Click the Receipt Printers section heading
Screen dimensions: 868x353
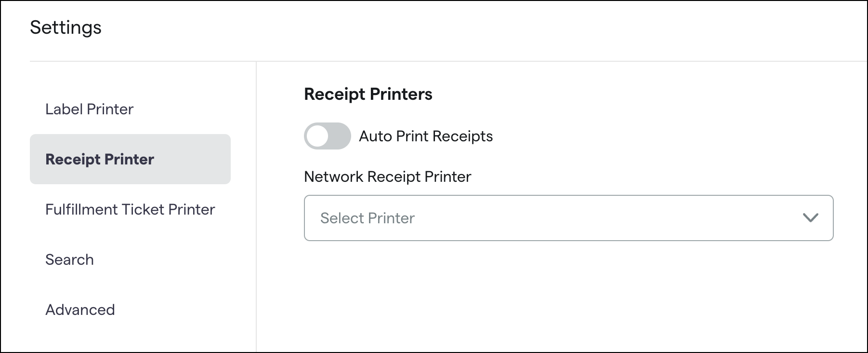368,94
